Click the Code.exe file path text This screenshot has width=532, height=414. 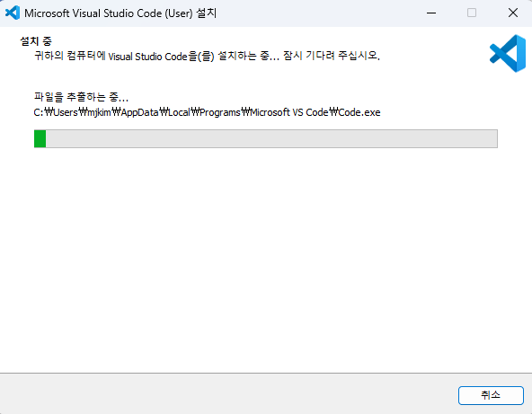tap(207, 112)
